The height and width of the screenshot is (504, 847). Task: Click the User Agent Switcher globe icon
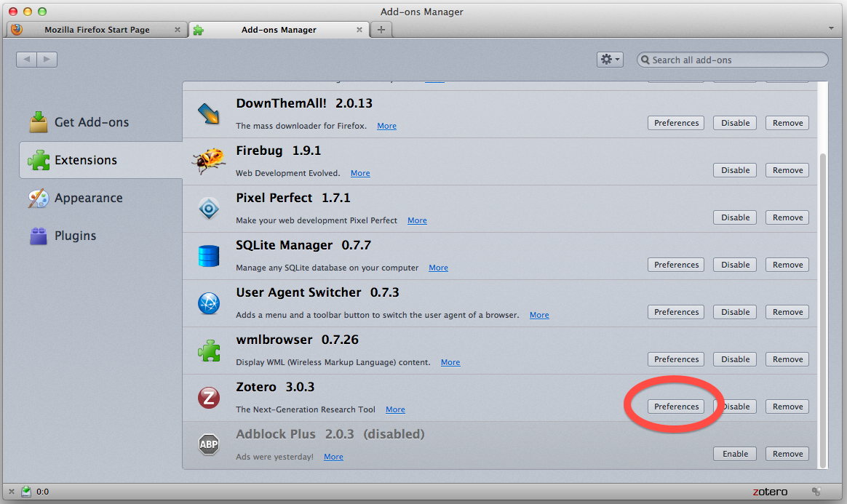[209, 303]
